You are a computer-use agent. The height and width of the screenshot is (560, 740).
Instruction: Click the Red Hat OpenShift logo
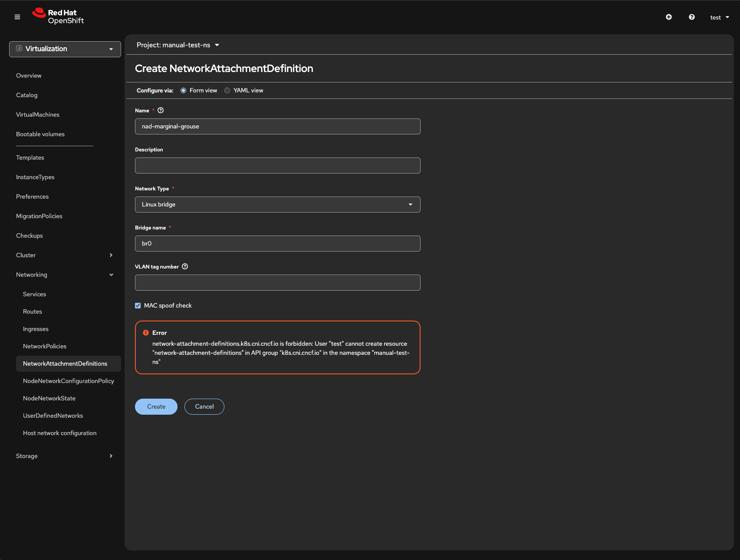tap(58, 16)
